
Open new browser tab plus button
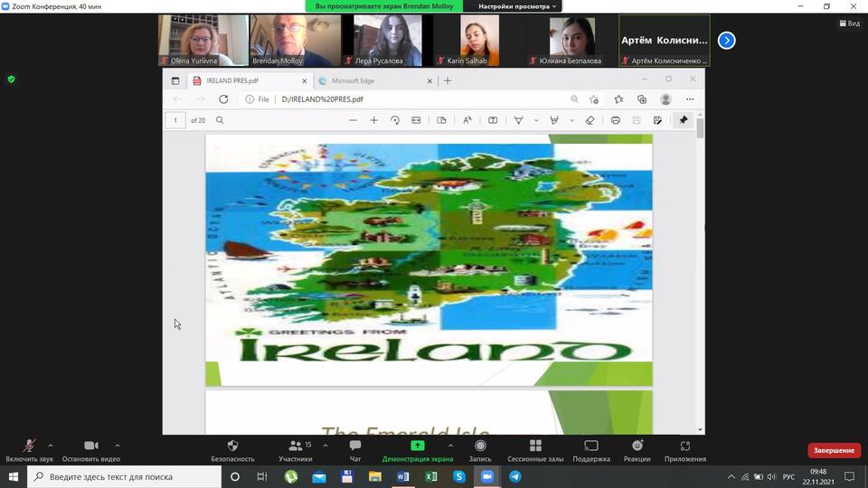[x=448, y=80]
